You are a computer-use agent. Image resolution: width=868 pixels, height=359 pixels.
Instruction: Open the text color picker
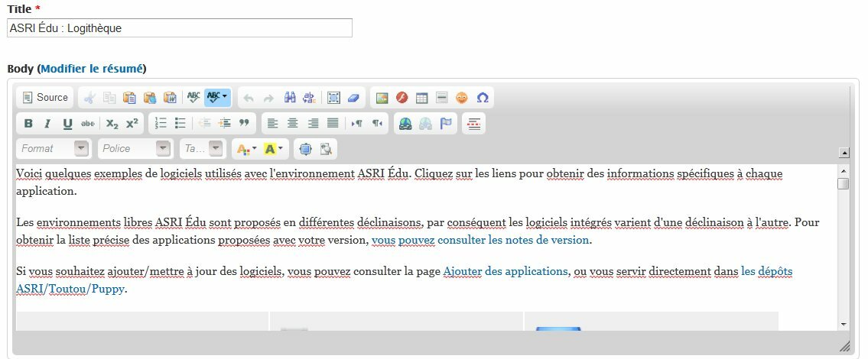pyautogui.click(x=246, y=149)
